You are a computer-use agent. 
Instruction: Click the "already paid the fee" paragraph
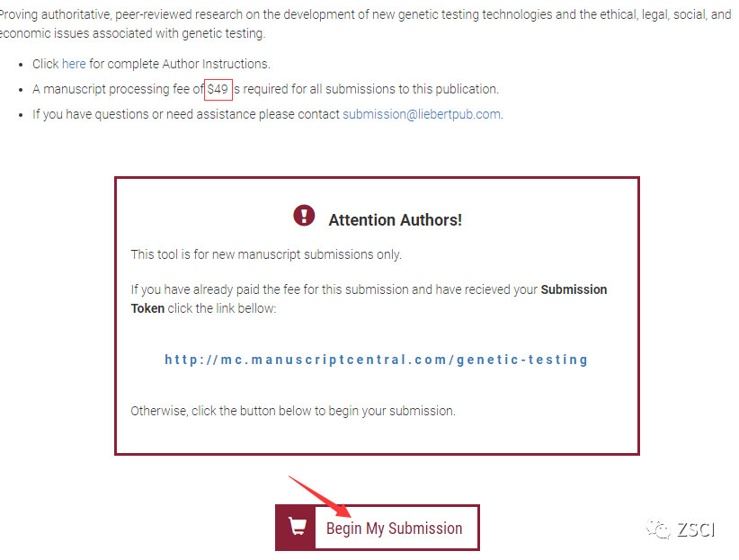click(334, 290)
